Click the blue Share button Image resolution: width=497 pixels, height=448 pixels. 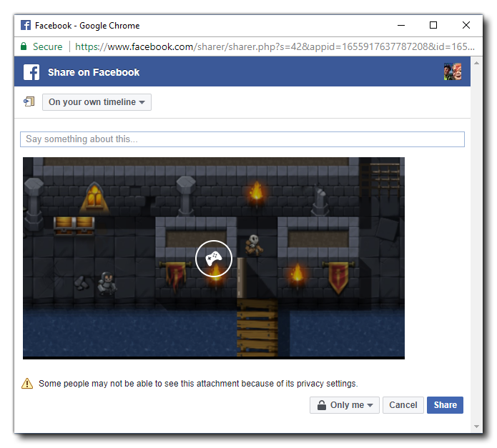coord(445,405)
